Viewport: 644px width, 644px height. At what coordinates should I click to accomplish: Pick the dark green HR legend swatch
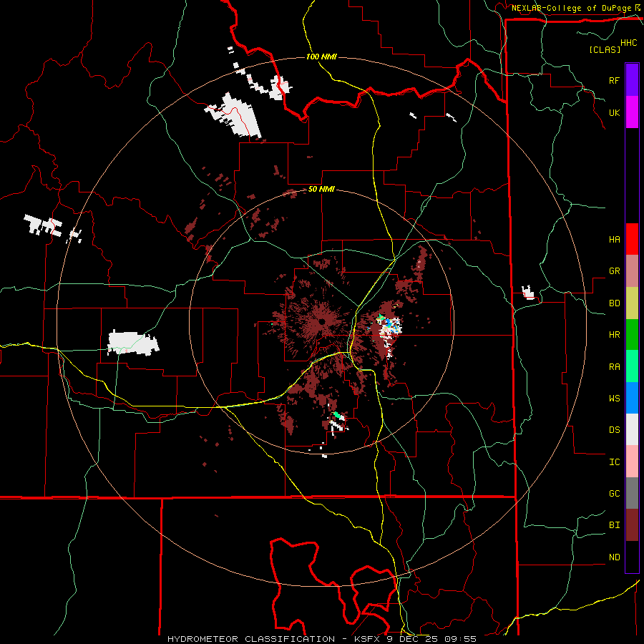(x=632, y=334)
